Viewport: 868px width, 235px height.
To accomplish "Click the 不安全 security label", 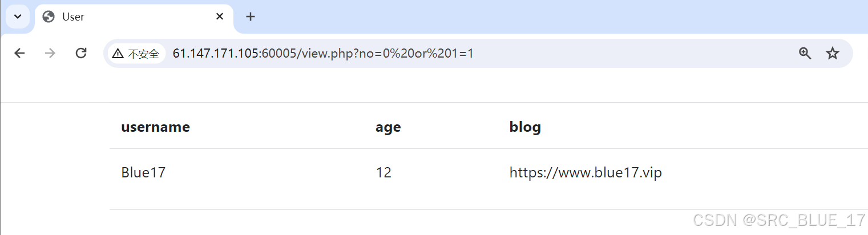I will click(x=143, y=54).
